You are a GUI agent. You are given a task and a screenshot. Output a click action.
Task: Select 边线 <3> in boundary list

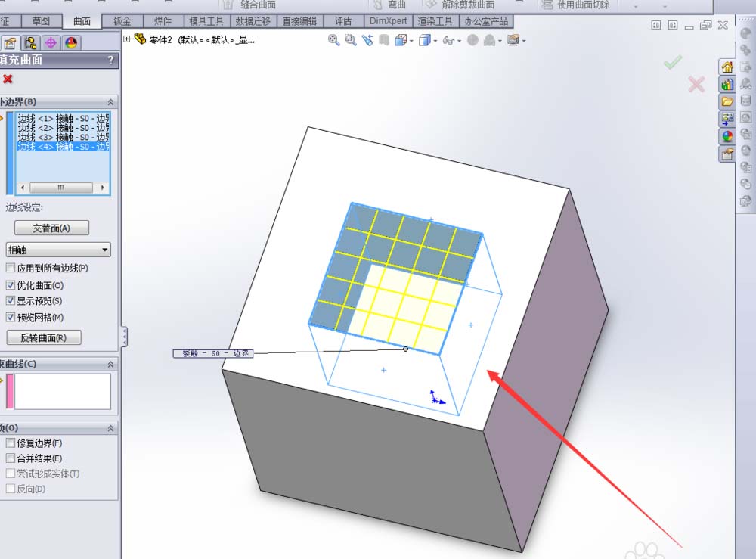(64, 137)
